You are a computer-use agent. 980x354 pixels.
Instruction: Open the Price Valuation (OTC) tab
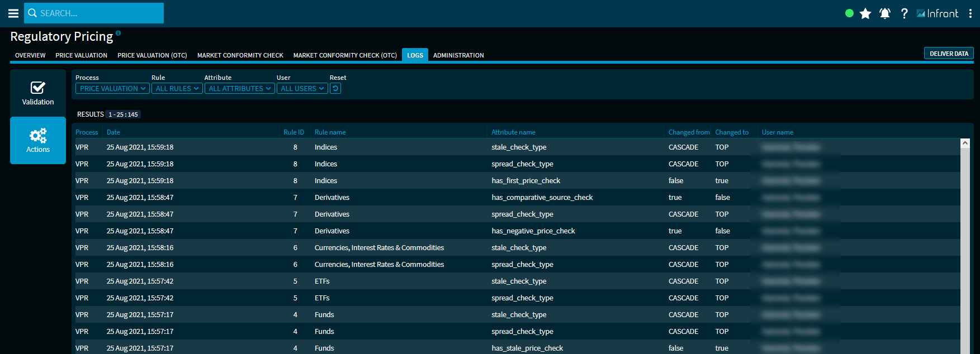(152, 55)
